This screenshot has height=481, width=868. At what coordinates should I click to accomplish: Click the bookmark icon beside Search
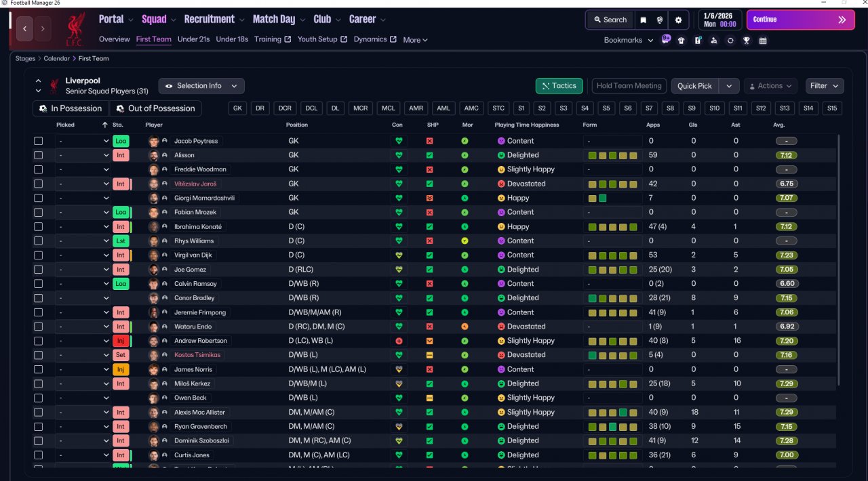(x=643, y=20)
